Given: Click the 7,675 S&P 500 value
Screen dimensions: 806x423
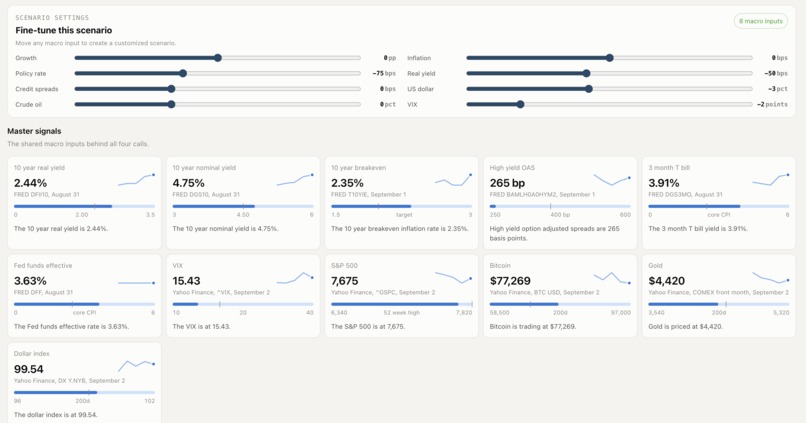Looking at the screenshot, I should tap(345, 281).
